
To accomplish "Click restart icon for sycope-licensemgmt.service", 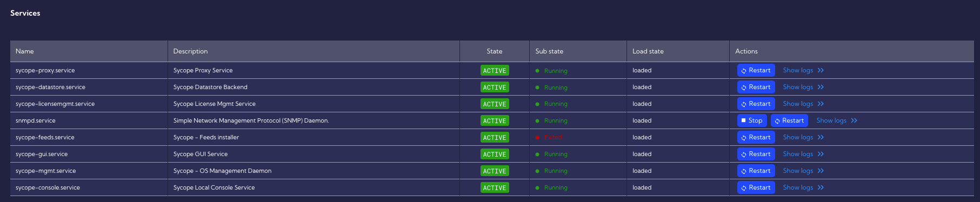I will (744, 104).
